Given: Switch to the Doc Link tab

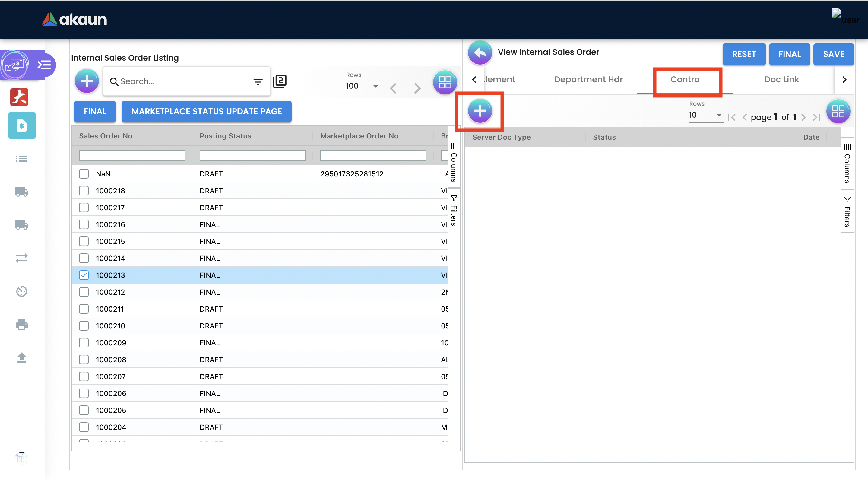Looking at the screenshot, I should 781,80.
